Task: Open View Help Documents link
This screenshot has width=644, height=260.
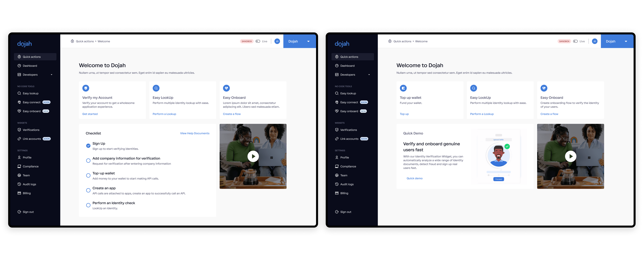Action: [195, 133]
